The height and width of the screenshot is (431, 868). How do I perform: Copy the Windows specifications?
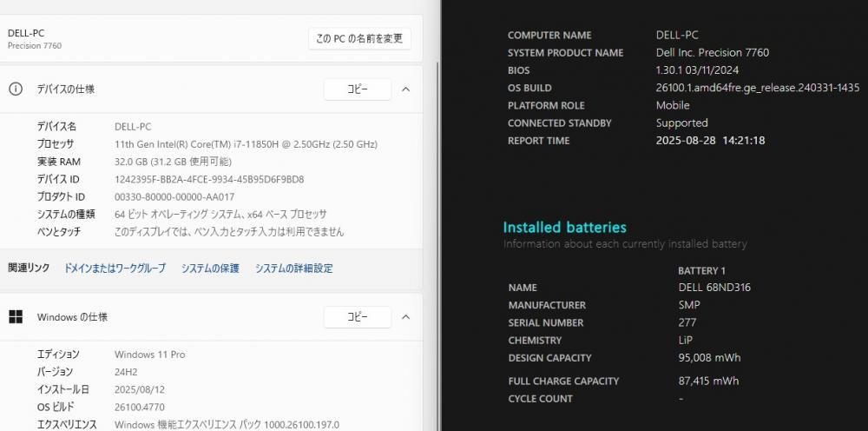coord(357,317)
